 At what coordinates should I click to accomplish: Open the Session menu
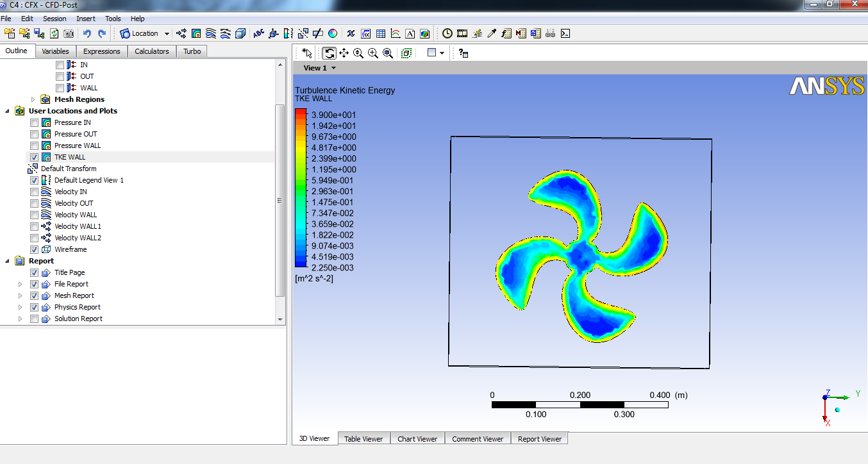54,19
